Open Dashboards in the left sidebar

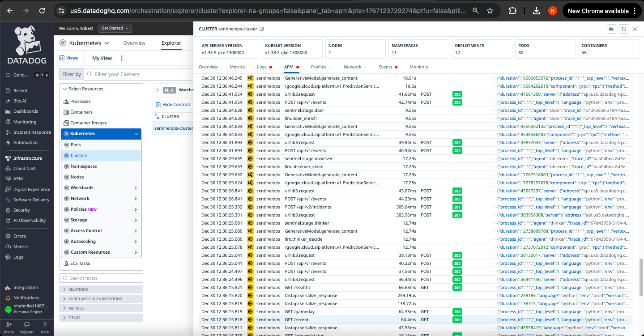[26, 111]
